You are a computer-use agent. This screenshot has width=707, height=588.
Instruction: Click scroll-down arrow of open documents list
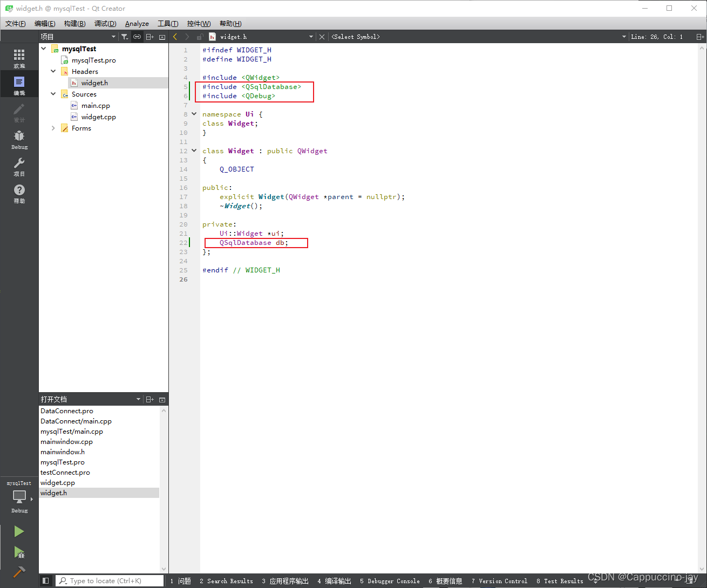click(x=164, y=569)
